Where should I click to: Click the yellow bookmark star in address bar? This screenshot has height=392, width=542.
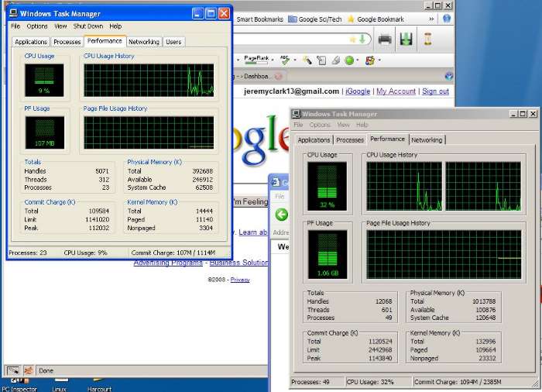(x=353, y=39)
